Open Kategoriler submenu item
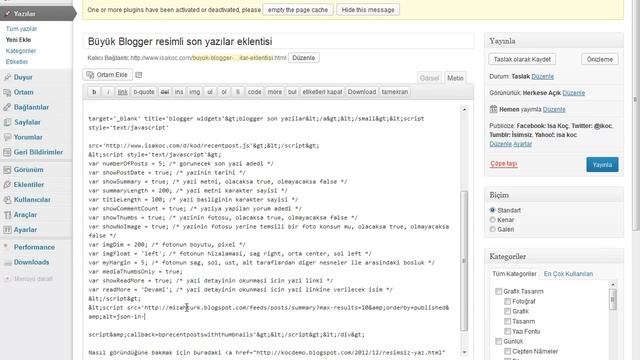This screenshot has width=640, height=360. [x=21, y=51]
